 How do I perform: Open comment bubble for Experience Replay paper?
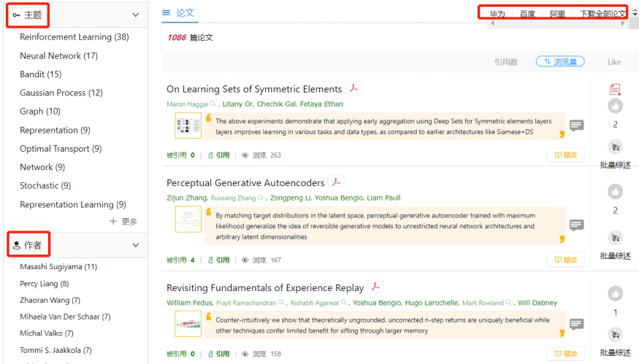pos(576,324)
